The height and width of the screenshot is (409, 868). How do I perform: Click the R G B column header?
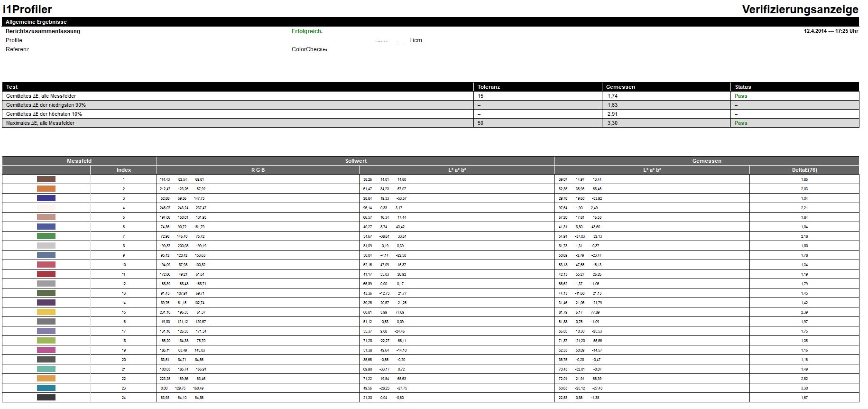click(x=258, y=170)
